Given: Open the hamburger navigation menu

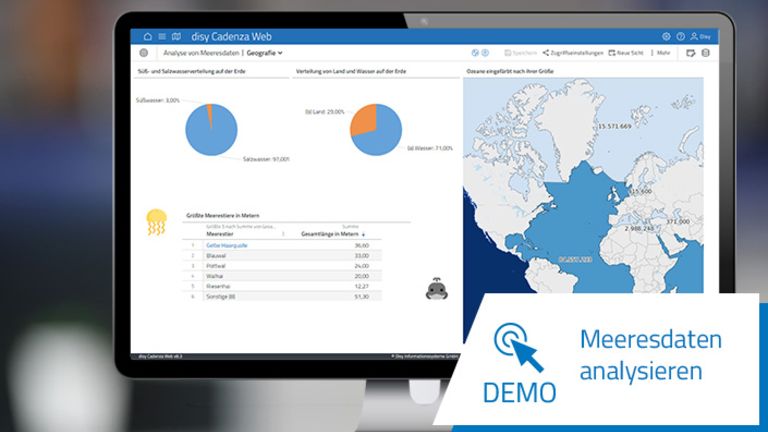Looking at the screenshot, I should pyautogui.click(x=162, y=36).
